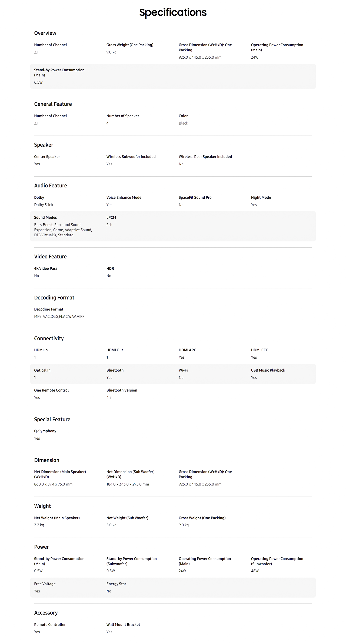Click the USB Music Playback label

tap(268, 370)
